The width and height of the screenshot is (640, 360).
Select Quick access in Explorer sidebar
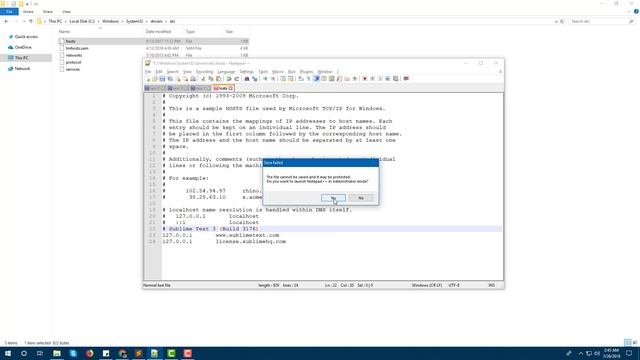(x=26, y=37)
